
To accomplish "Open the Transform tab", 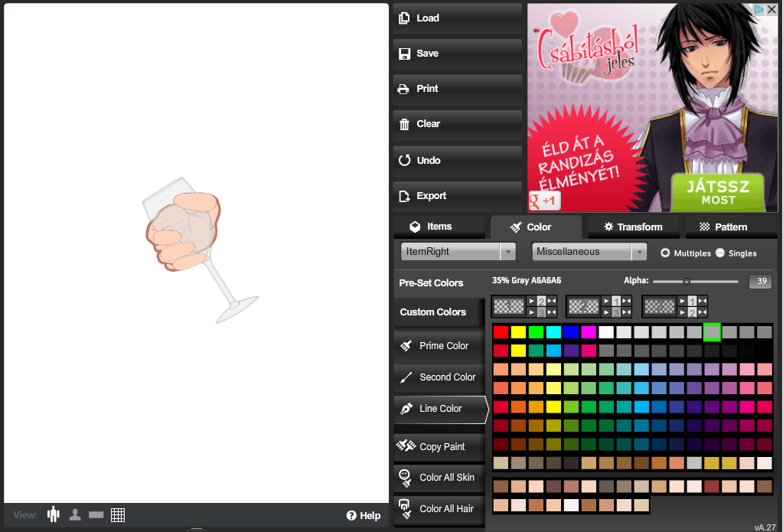I will tap(633, 227).
